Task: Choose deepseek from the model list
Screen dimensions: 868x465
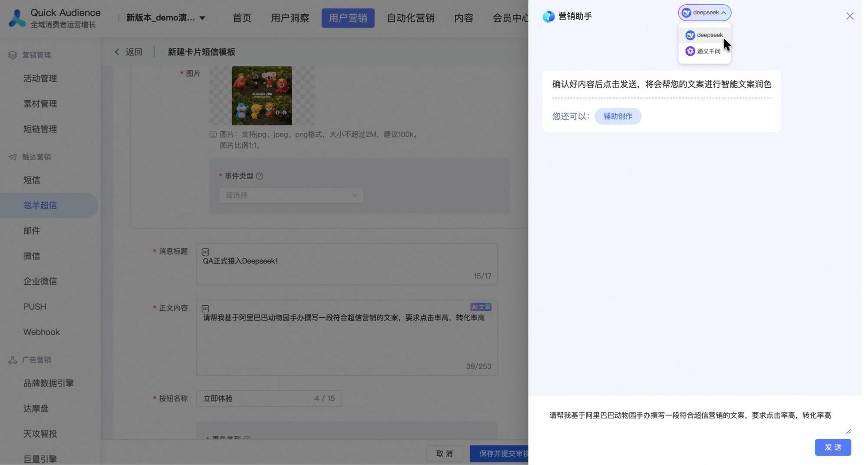Action: [x=704, y=35]
